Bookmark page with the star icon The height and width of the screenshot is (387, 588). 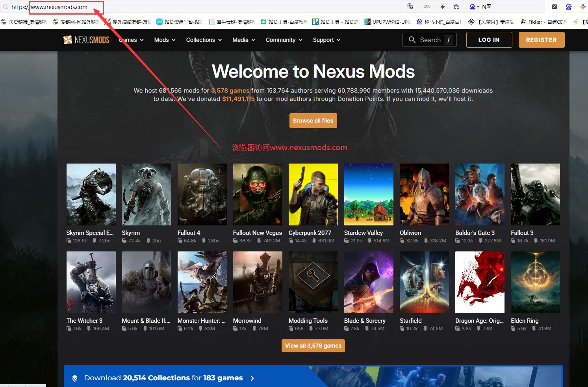point(456,7)
